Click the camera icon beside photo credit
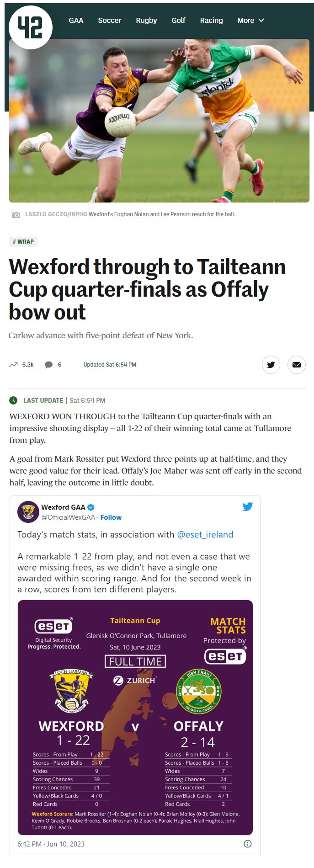Image resolution: width=314 pixels, height=868 pixels. click(16, 214)
